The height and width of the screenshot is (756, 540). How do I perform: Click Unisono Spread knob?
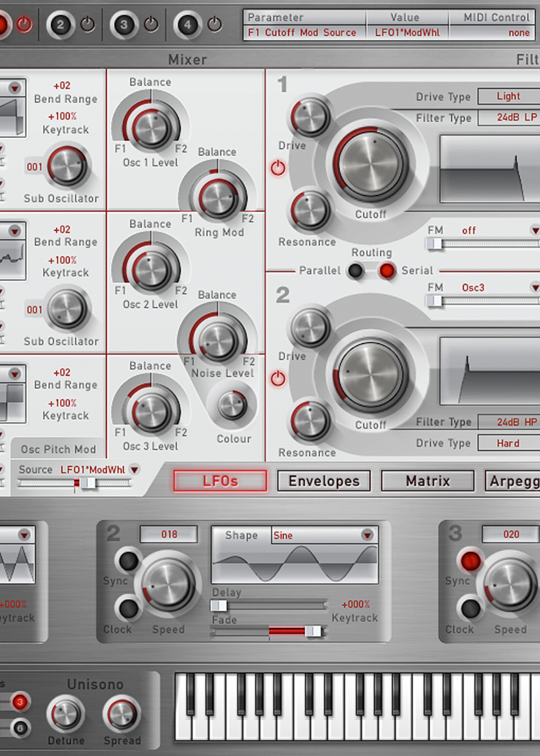click(x=121, y=714)
